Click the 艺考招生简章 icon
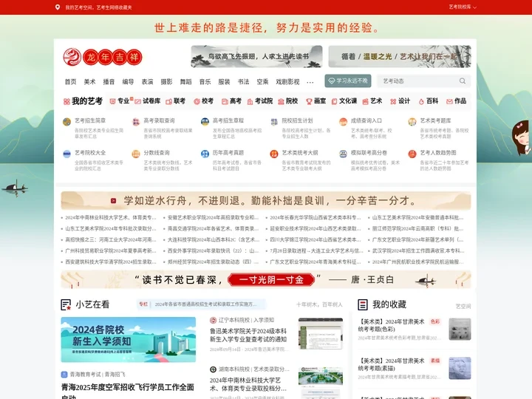532x399 pixels. pos(66,122)
